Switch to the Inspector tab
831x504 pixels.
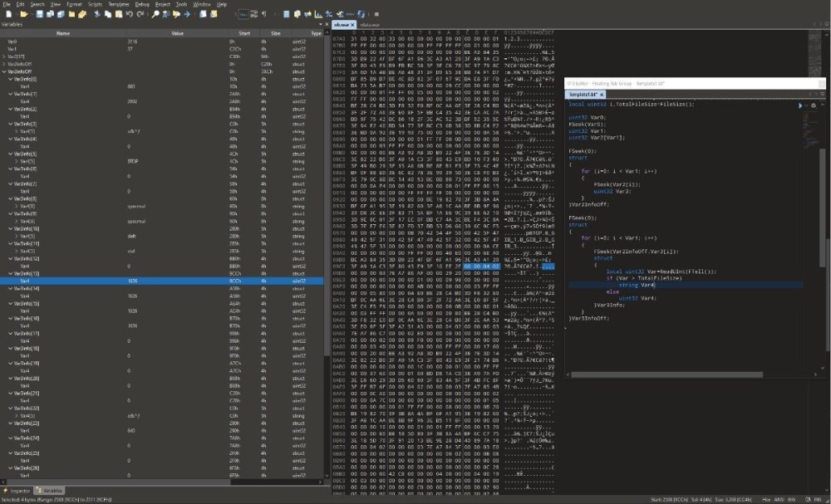click(x=17, y=491)
